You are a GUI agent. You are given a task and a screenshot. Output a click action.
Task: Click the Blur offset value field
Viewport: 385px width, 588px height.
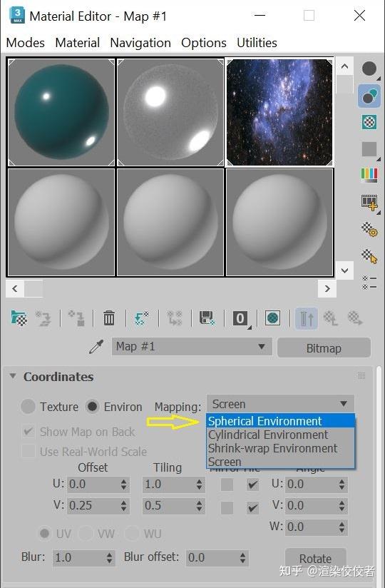point(212,557)
